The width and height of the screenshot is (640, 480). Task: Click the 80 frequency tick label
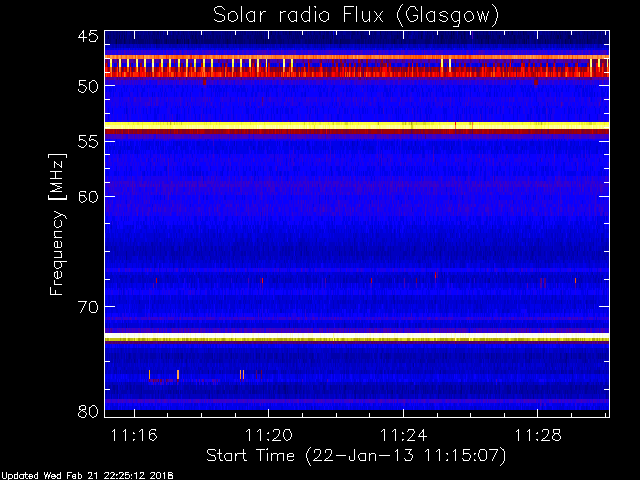(x=88, y=411)
